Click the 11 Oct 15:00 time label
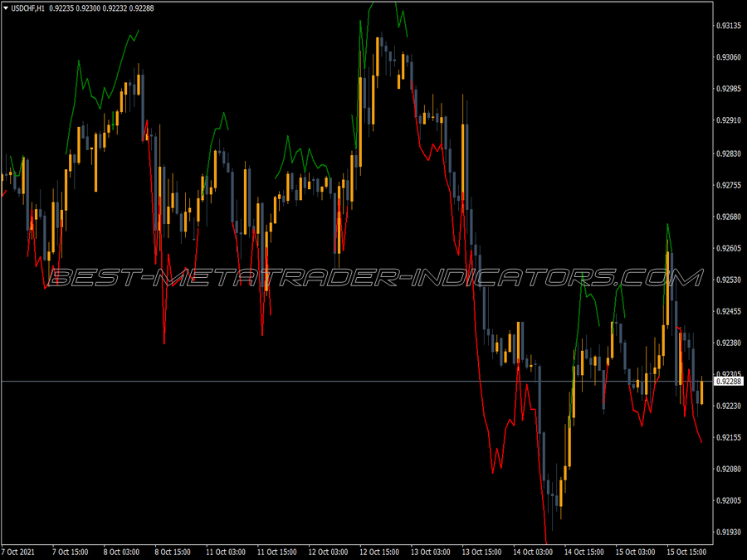 [276, 552]
